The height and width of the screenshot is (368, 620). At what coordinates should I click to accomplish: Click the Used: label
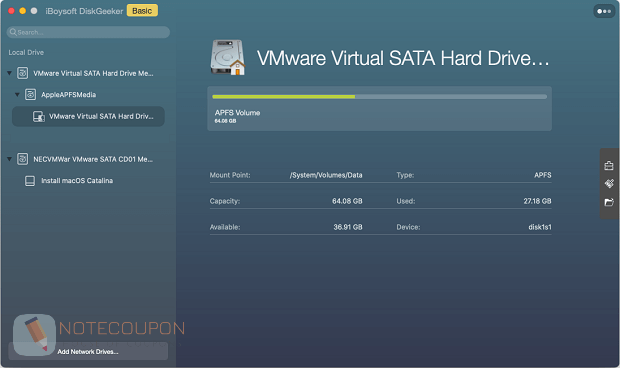[406, 201]
